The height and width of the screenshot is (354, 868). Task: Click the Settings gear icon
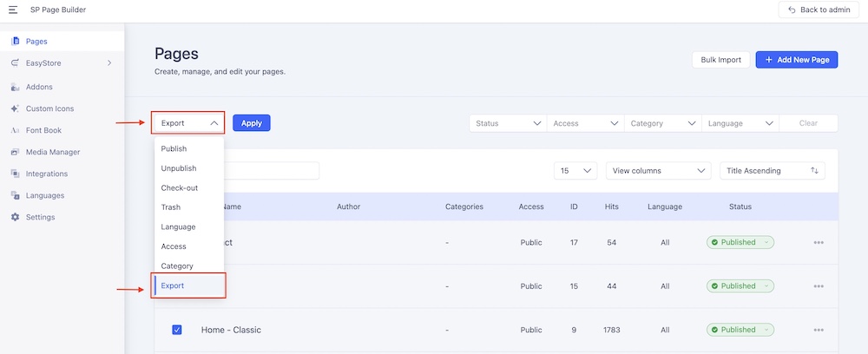[15, 217]
